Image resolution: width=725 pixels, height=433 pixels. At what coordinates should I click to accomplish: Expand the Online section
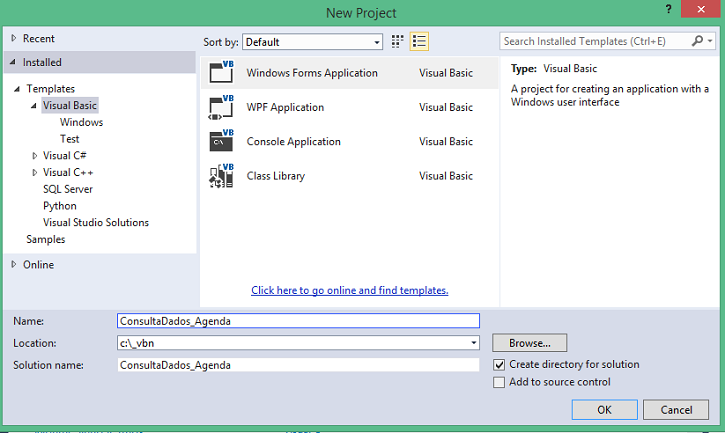(x=14, y=264)
